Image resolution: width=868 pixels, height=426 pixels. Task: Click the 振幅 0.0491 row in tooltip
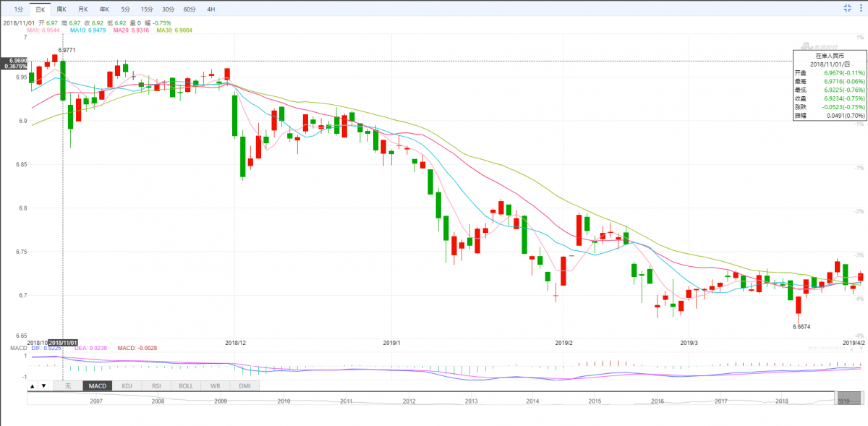point(830,115)
